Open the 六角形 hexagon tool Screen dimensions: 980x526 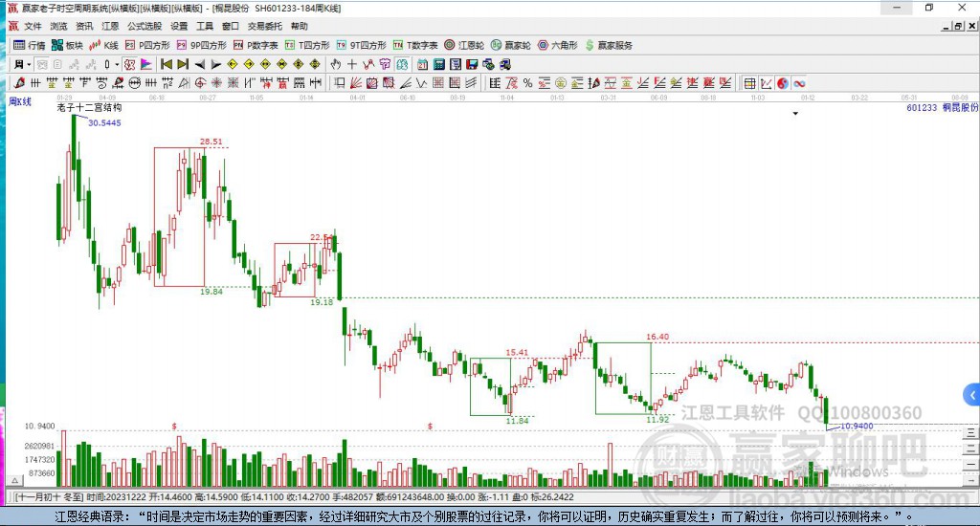pyautogui.click(x=558, y=45)
